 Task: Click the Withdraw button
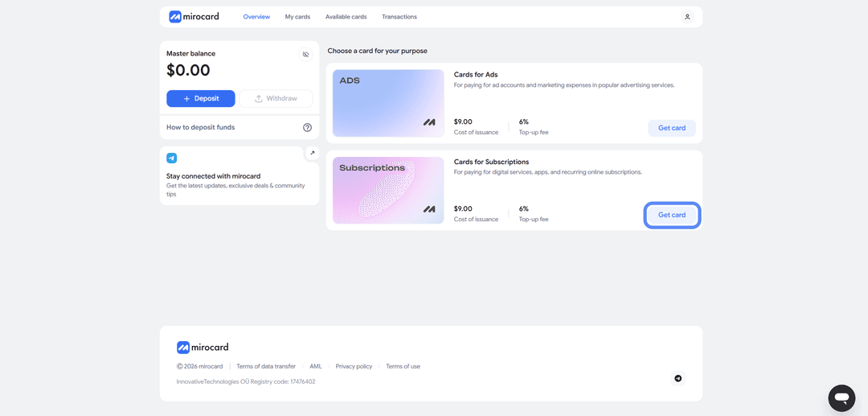coord(276,99)
